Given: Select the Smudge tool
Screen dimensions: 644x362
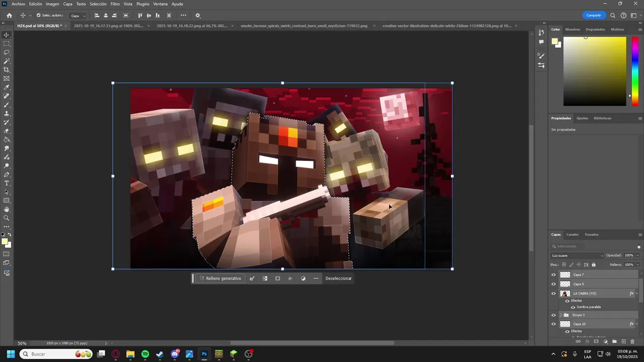Looking at the screenshot, I should click(7, 148).
